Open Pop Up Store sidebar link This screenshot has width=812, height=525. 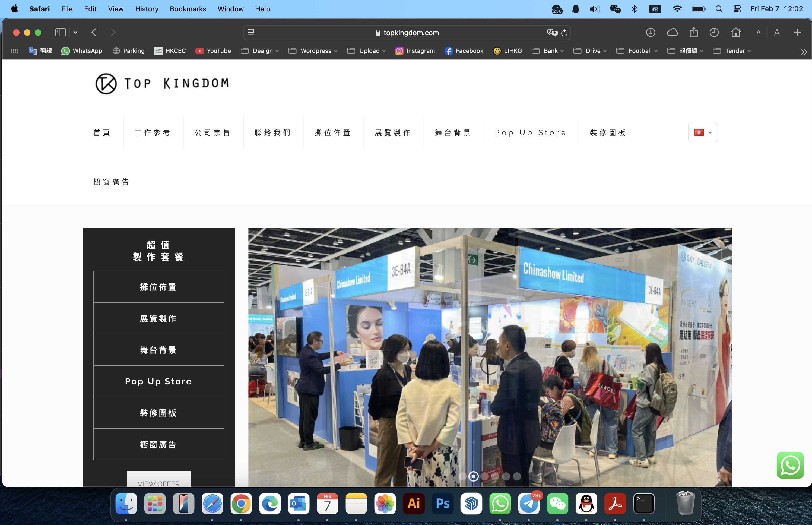[x=158, y=381]
